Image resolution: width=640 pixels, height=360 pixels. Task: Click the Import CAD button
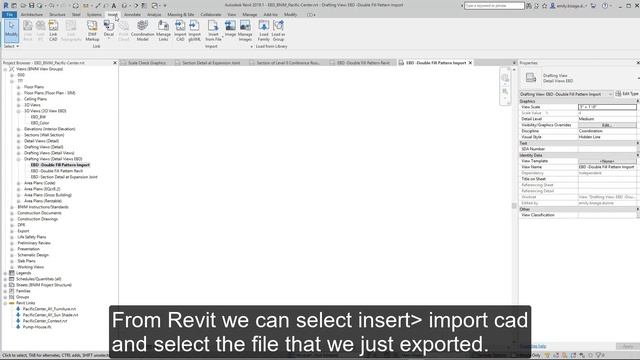(x=180, y=31)
